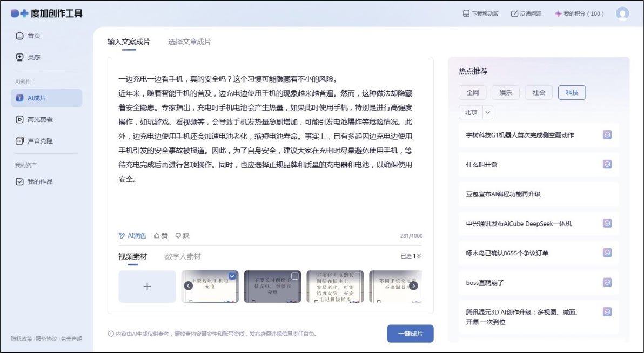
Task: Open 声音克隆 voice clone tool
Action: (x=40, y=141)
